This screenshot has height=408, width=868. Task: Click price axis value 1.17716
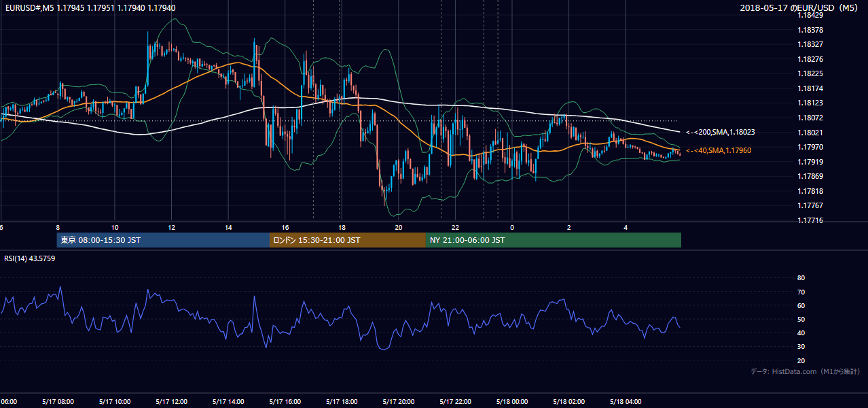pyautogui.click(x=811, y=220)
